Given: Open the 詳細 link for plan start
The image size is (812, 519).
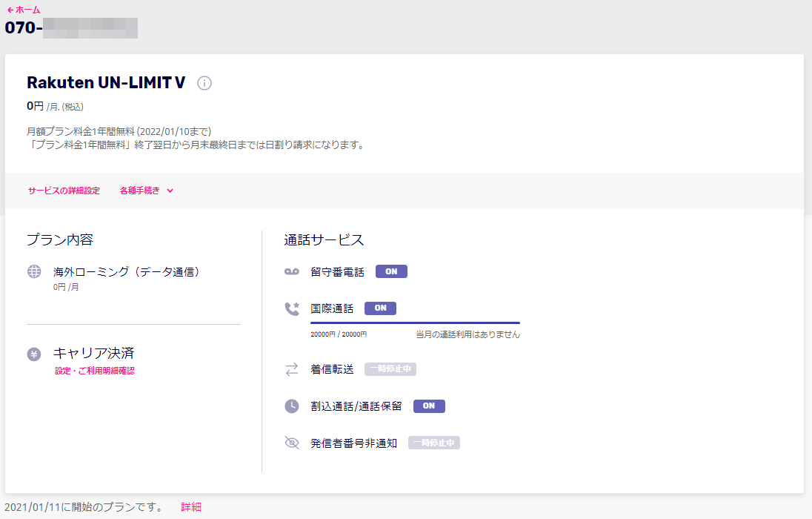Looking at the screenshot, I should pos(191,507).
